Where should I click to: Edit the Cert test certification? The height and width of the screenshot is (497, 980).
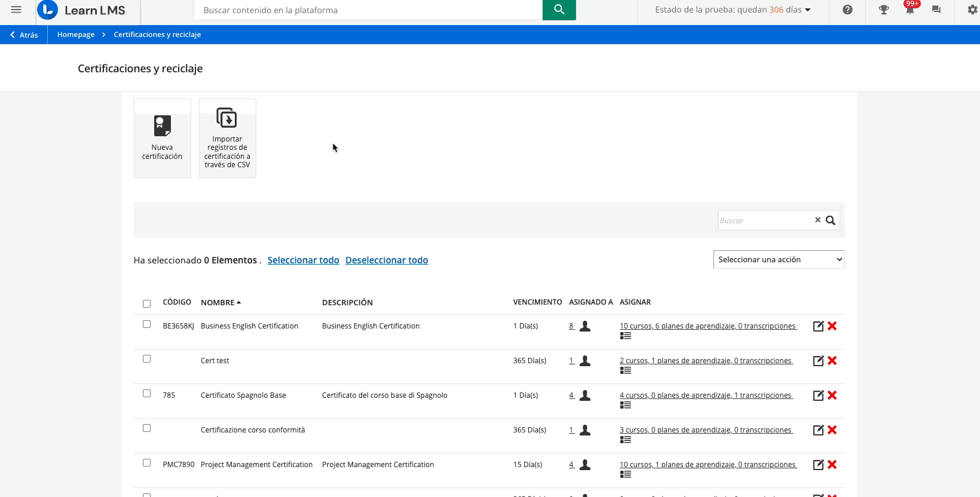click(819, 361)
